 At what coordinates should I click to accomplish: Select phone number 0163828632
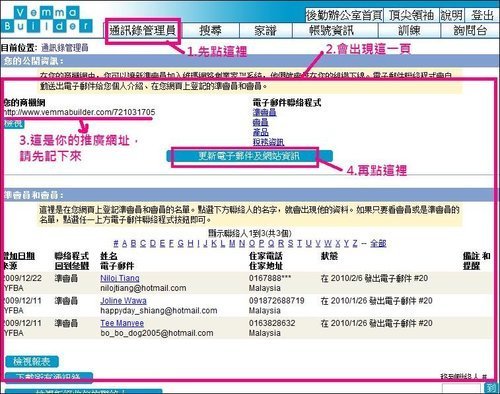point(272,323)
